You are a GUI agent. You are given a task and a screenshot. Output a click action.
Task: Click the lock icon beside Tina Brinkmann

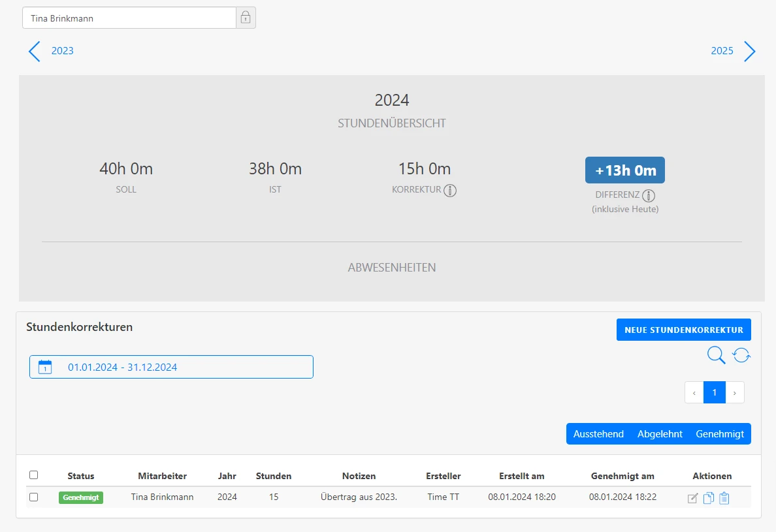[x=246, y=17]
